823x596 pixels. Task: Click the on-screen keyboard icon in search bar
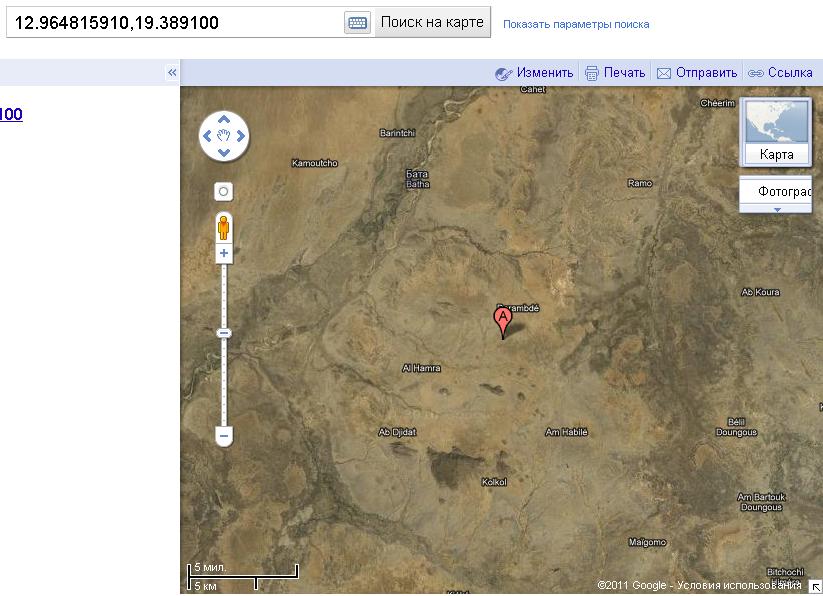[357, 23]
